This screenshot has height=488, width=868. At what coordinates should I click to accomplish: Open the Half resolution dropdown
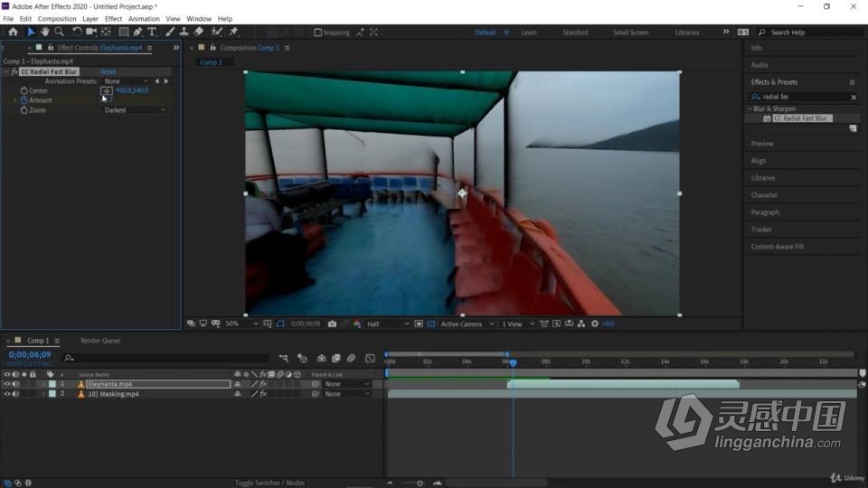click(x=388, y=324)
